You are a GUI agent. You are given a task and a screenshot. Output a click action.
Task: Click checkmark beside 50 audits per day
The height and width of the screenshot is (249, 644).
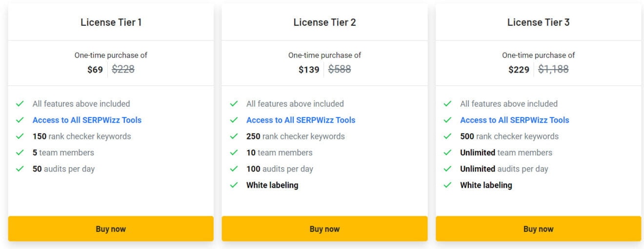pyautogui.click(x=20, y=169)
